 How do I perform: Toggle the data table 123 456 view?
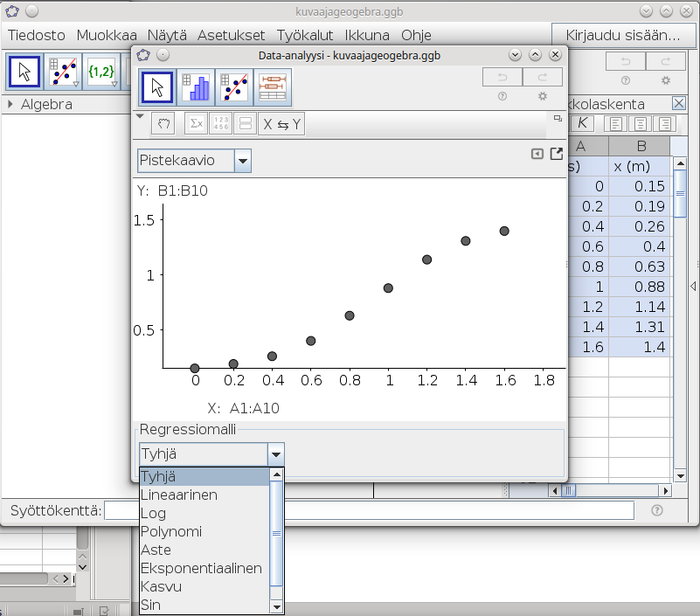coord(221,124)
